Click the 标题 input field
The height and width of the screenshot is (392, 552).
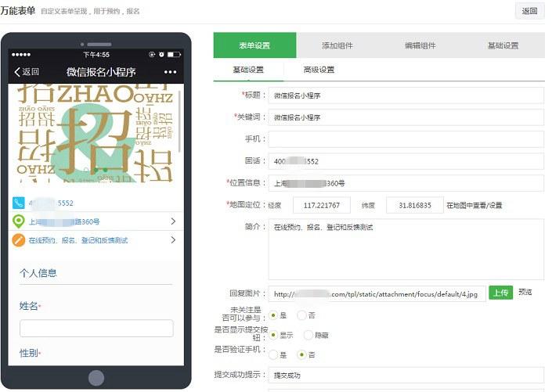[406, 95]
